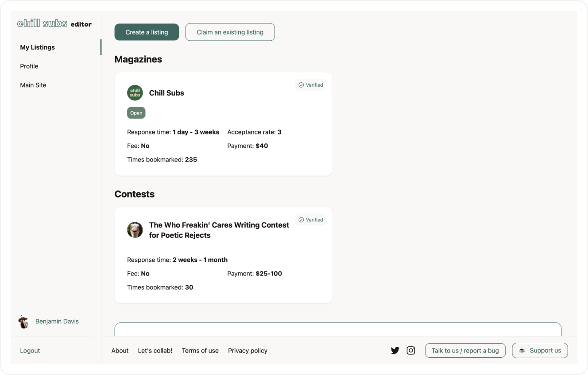Click the chill subs editor logo
This screenshot has height=375, width=588.
pos(54,24)
